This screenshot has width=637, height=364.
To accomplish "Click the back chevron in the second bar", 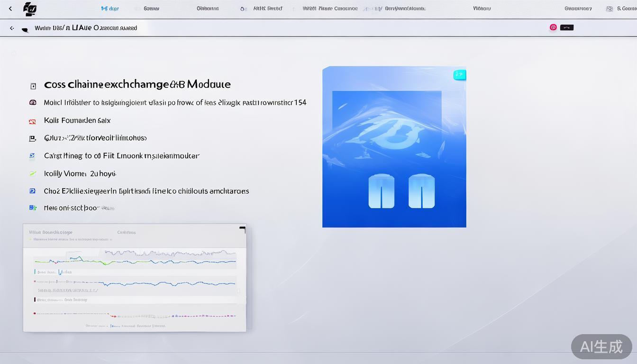I will 12,28.
